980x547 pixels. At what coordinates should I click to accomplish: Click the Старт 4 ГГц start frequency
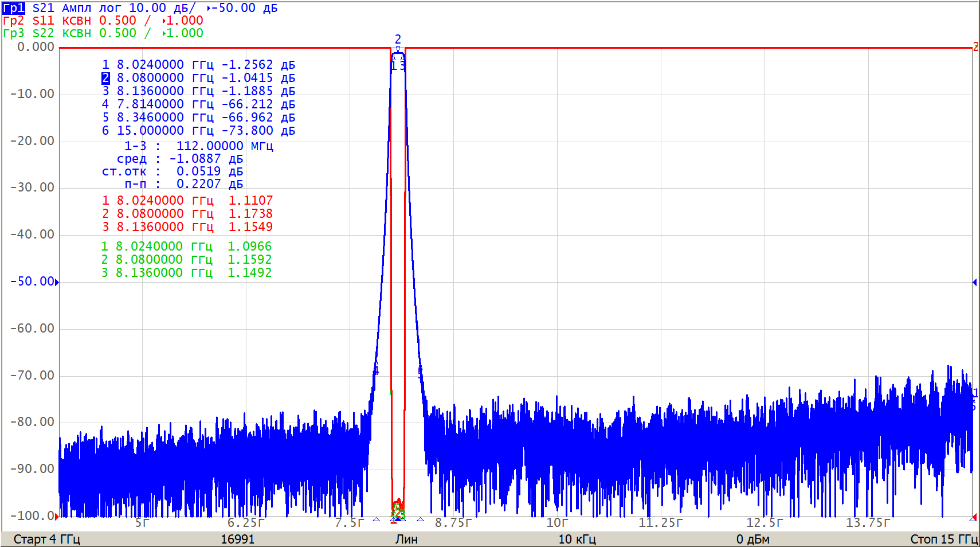46,539
